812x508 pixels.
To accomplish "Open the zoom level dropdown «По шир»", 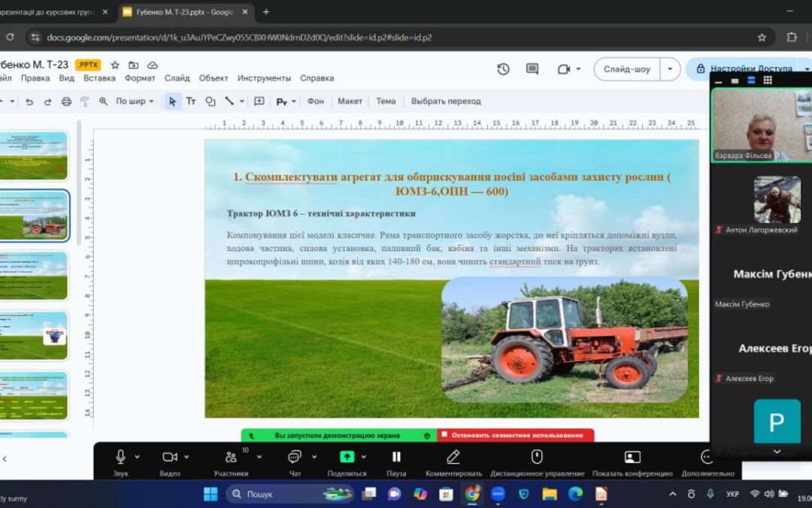I will click(135, 102).
